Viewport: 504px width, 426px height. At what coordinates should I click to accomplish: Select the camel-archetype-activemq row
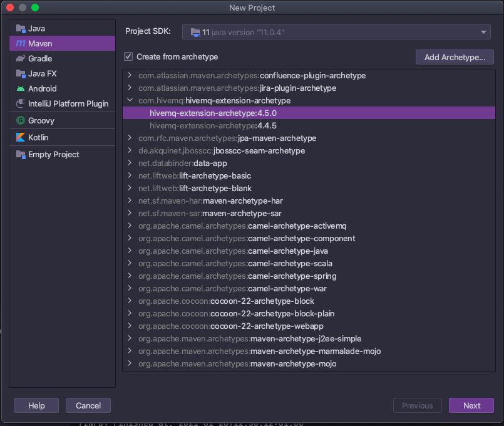(309, 226)
